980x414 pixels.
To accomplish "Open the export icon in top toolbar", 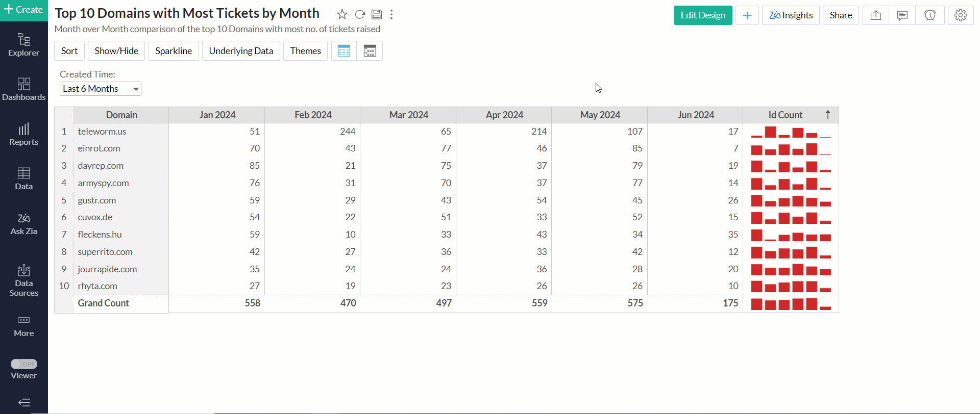I will [876, 15].
